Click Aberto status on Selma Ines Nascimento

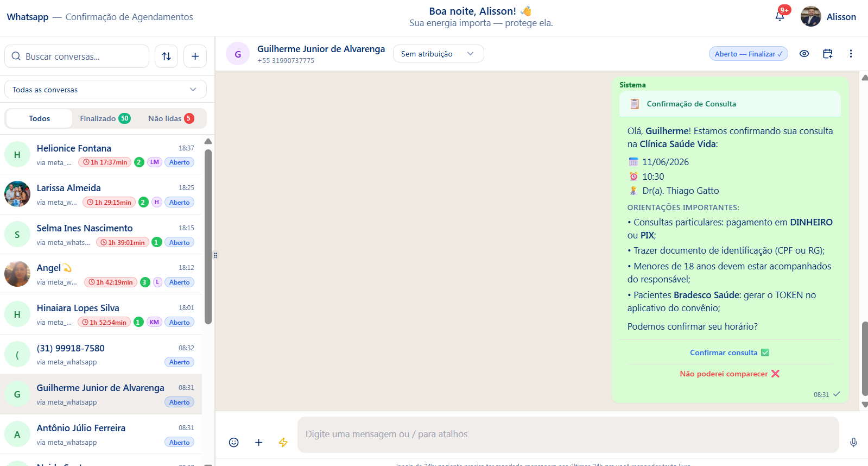[x=179, y=243]
